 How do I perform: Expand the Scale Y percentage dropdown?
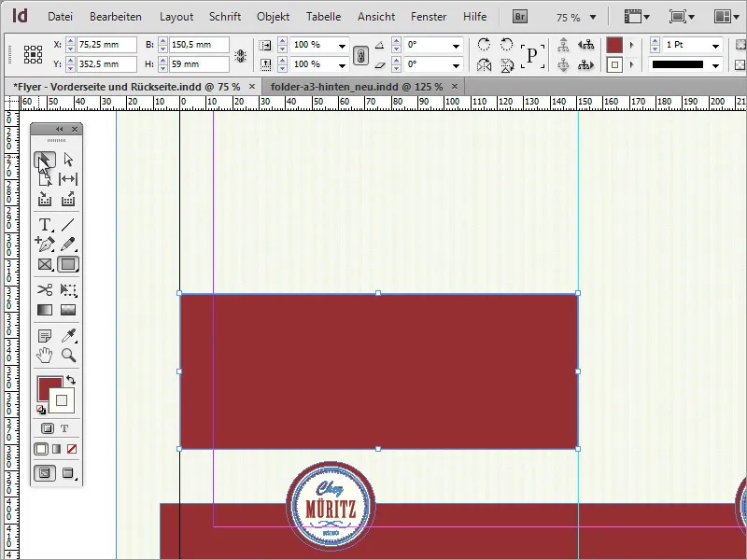pos(342,64)
